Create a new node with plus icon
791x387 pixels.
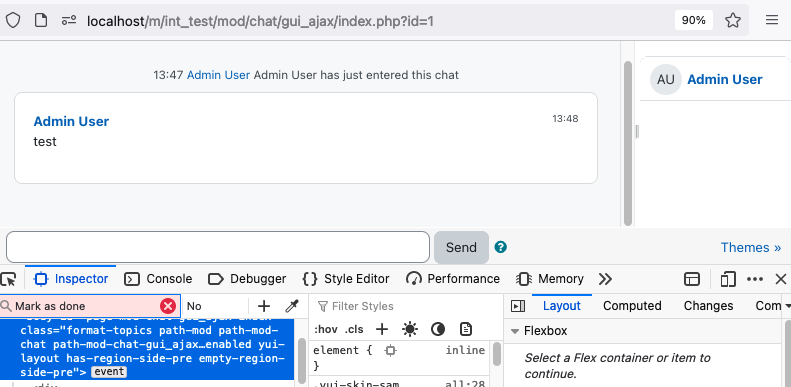[x=264, y=306]
